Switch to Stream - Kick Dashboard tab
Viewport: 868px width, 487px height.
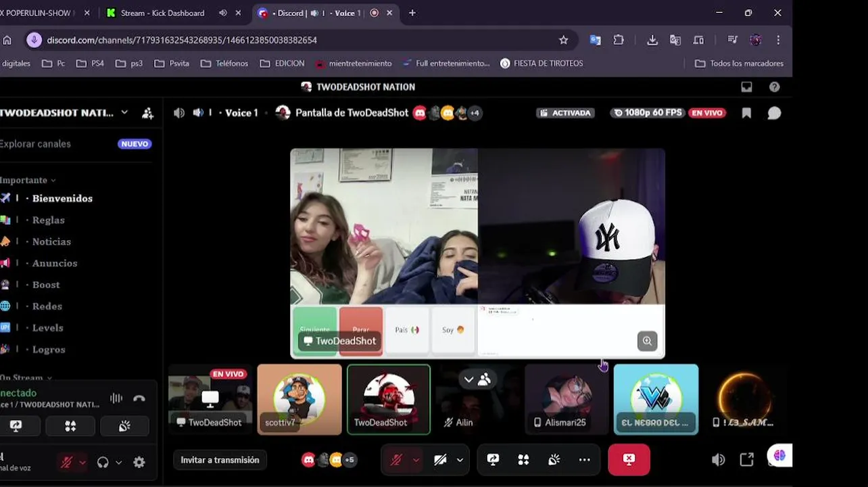coord(162,13)
